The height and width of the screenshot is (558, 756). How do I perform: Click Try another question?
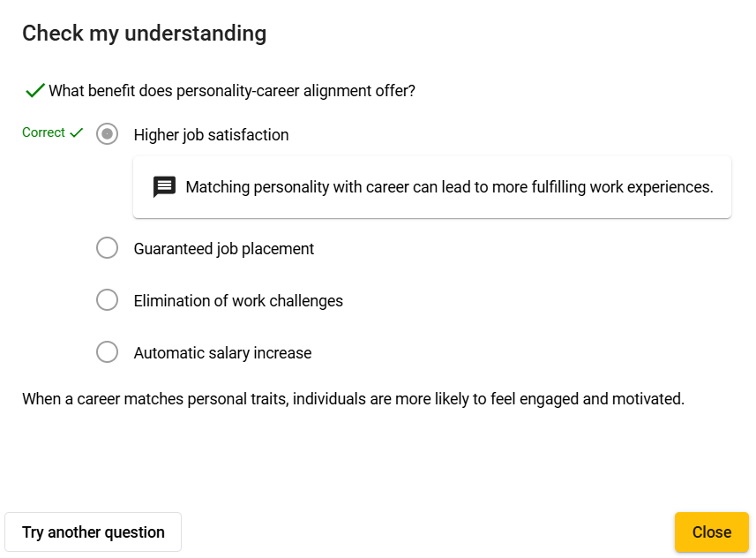tap(92, 532)
